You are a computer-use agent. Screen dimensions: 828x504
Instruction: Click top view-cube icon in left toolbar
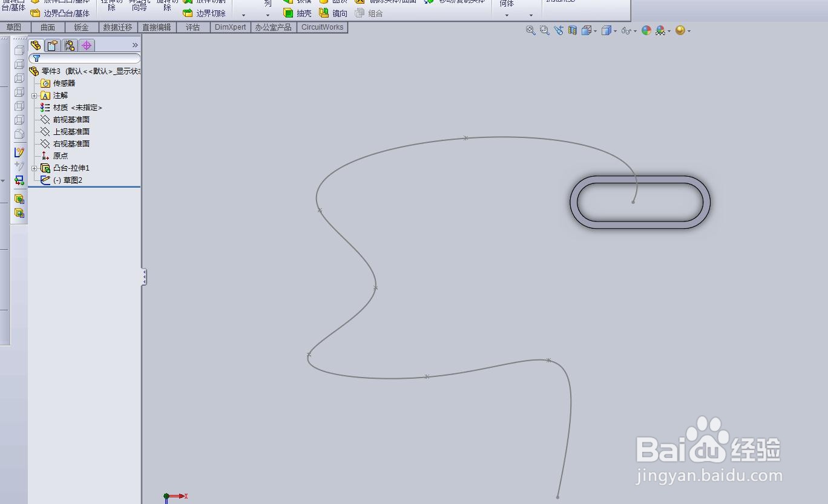(x=19, y=50)
